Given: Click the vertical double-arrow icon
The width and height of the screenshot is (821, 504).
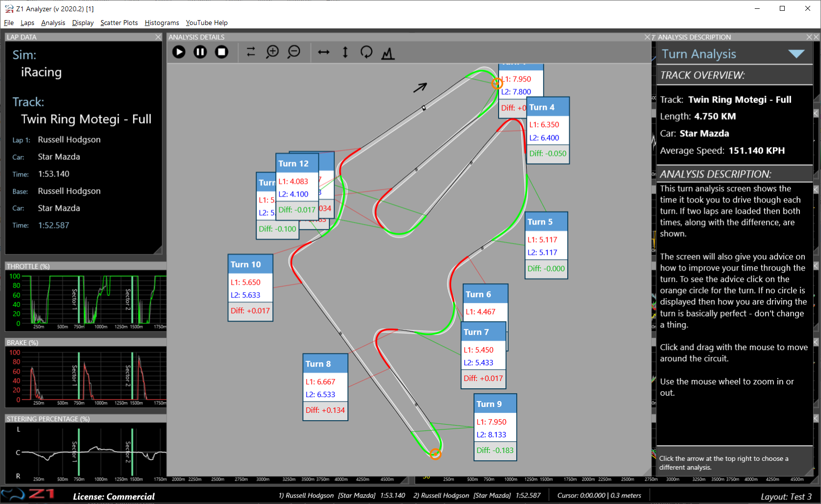Looking at the screenshot, I should (345, 52).
